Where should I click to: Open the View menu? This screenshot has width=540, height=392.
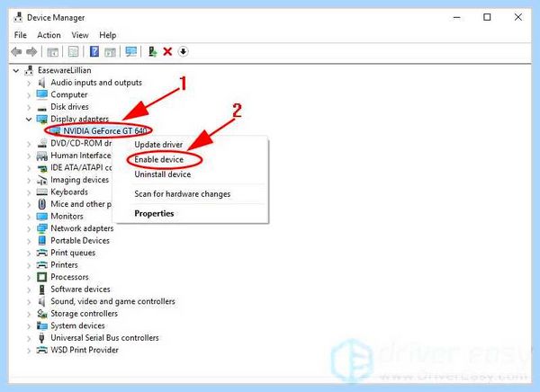[80, 35]
